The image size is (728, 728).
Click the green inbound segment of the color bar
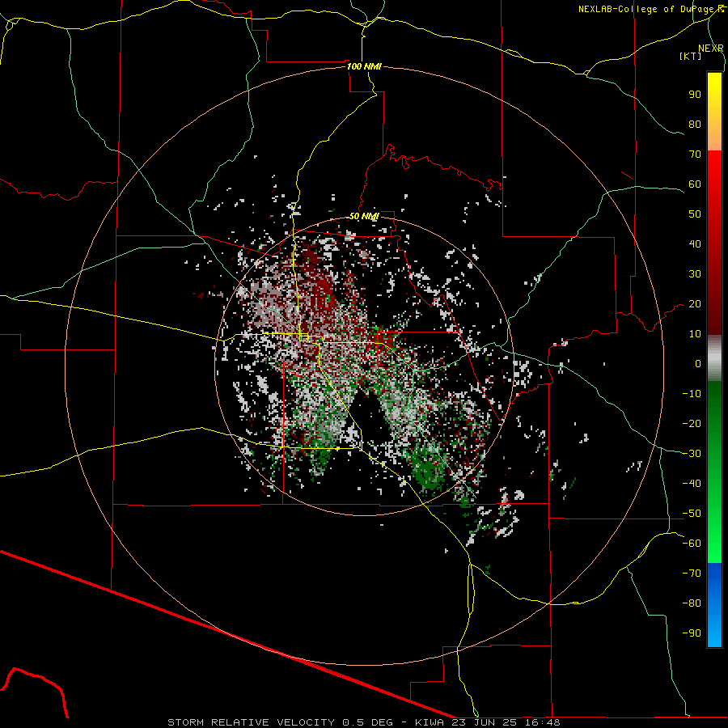714,472
